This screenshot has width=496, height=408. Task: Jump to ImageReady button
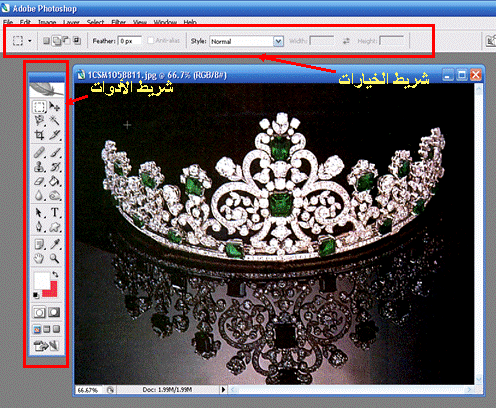tap(47, 346)
